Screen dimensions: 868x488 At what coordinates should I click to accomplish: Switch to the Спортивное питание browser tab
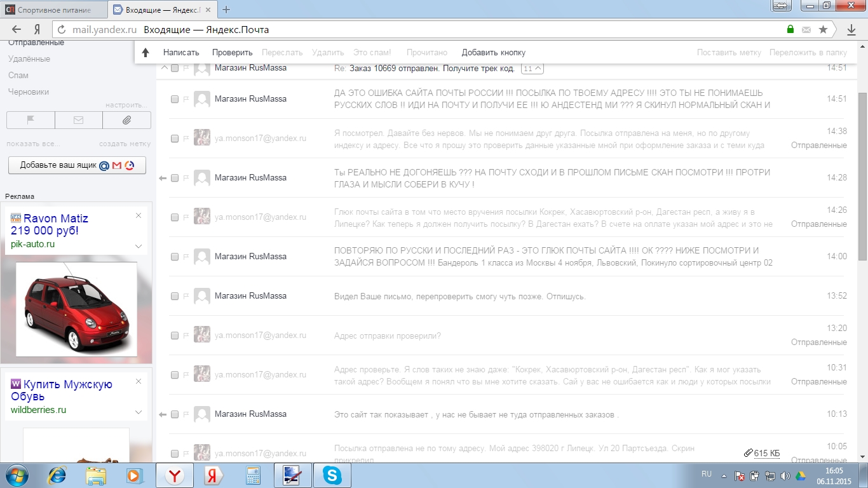coord(54,10)
